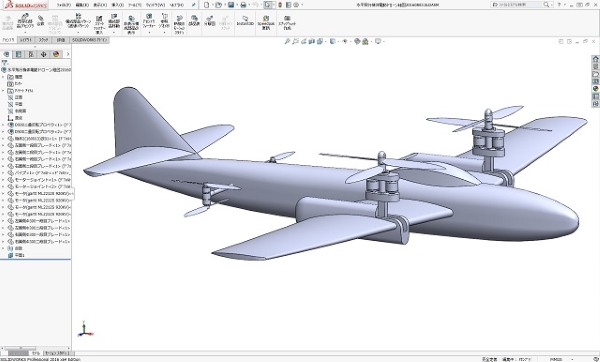Toggle Hide/Show Items eye icon
600x362 pixels.
(345, 41)
